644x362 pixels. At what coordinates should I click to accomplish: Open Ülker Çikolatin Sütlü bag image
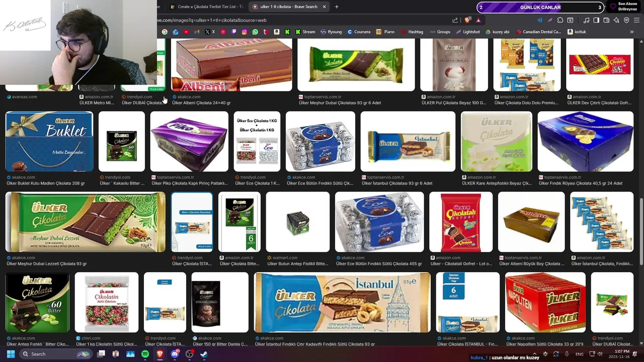click(107, 302)
